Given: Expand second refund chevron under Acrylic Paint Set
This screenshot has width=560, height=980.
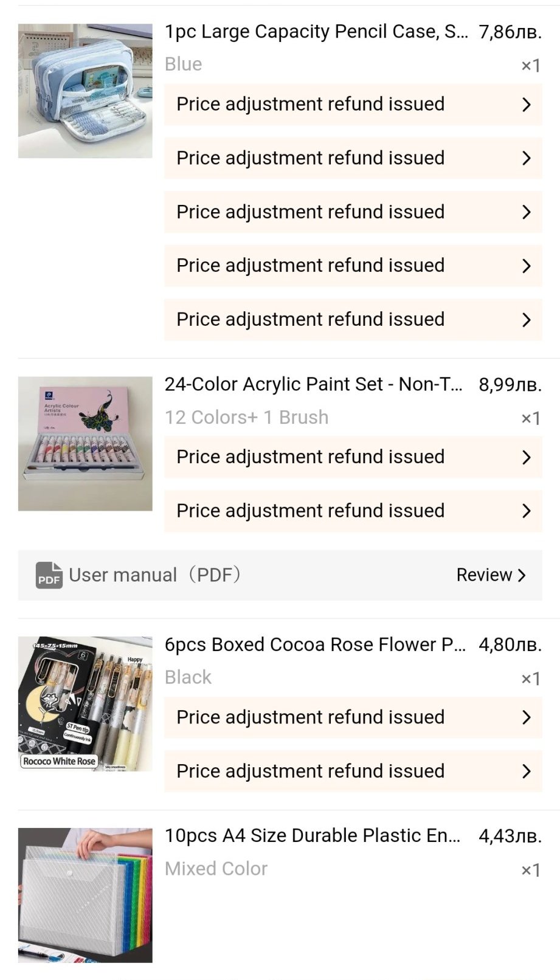Looking at the screenshot, I should click(x=527, y=511).
